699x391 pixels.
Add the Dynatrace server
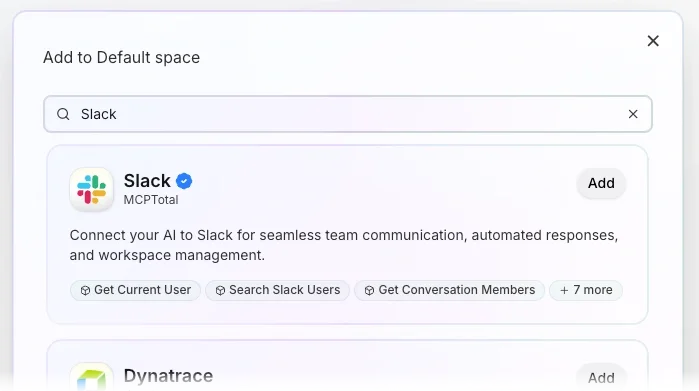click(601, 378)
